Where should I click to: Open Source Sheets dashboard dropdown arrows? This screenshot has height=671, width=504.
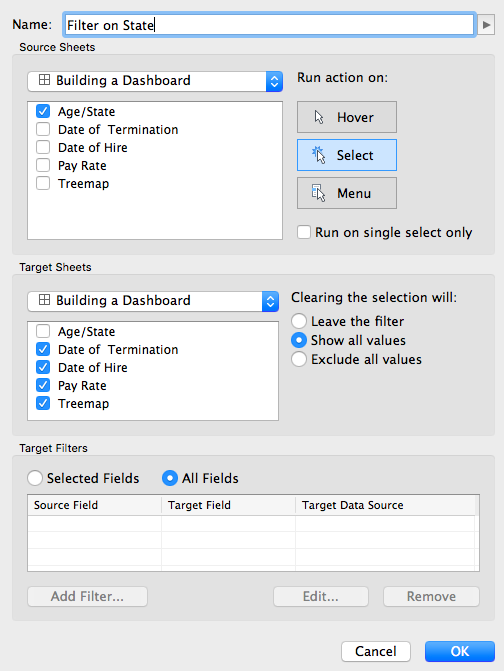pos(274,81)
